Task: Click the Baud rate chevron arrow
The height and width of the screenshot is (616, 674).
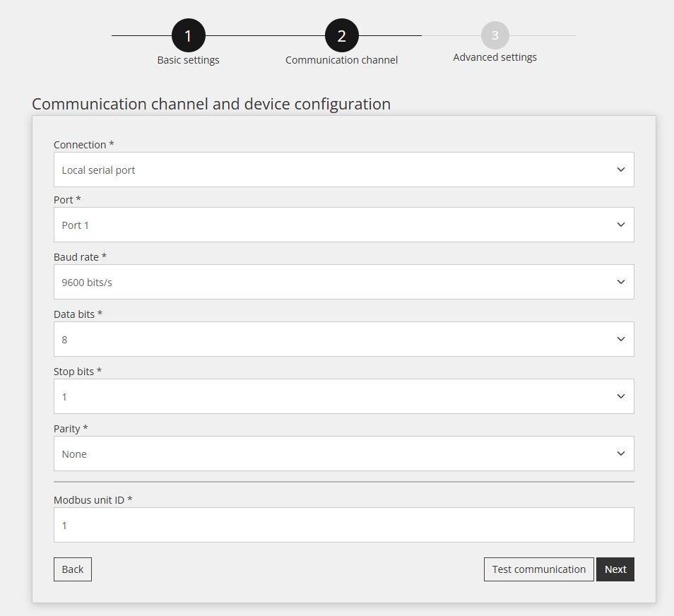Action: pyautogui.click(x=621, y=282)
